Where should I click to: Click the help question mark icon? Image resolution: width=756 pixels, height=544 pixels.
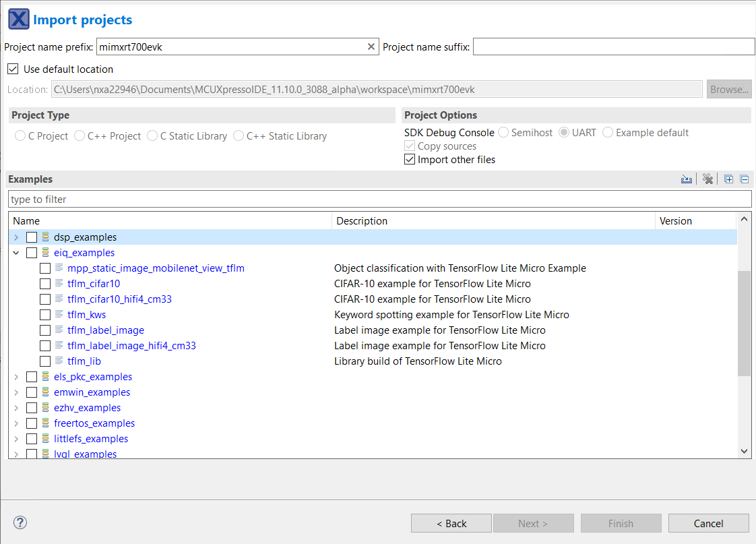click(20, 523)
